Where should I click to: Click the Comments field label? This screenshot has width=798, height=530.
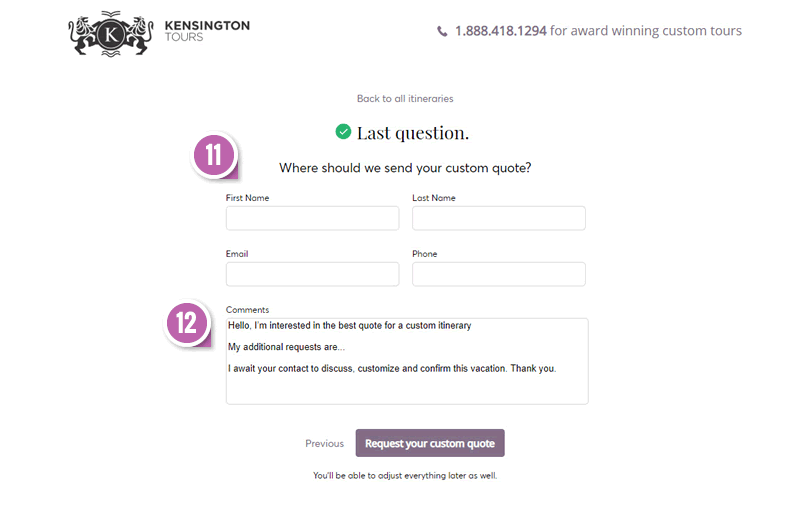pos(247,310)
